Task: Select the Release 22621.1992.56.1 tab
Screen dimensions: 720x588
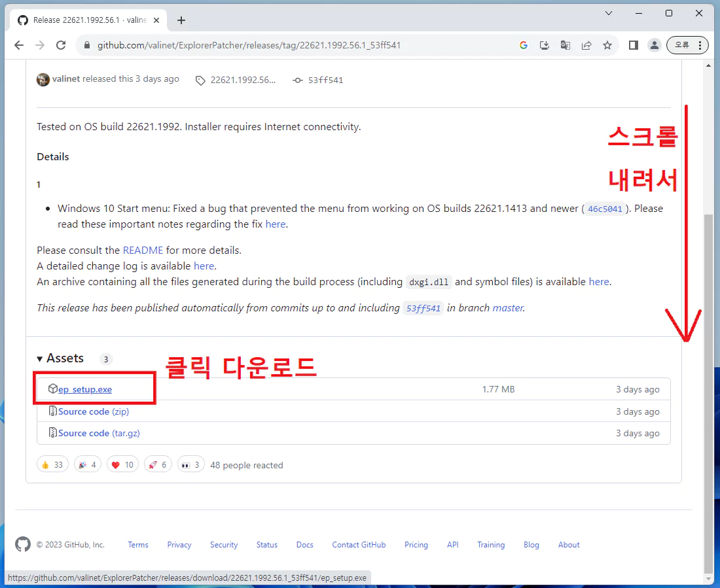Action: (90, 20)
